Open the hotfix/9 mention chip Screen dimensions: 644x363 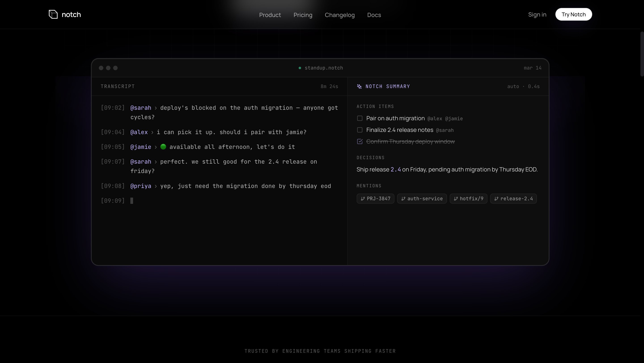click(468, 199)
